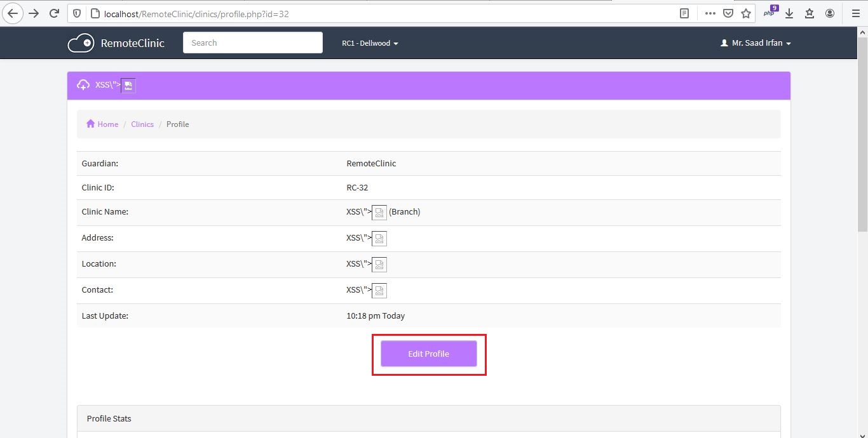Click the RemoteClinic brand name link
This screenshot has width=868, height=438.
[x=132, y=43]
